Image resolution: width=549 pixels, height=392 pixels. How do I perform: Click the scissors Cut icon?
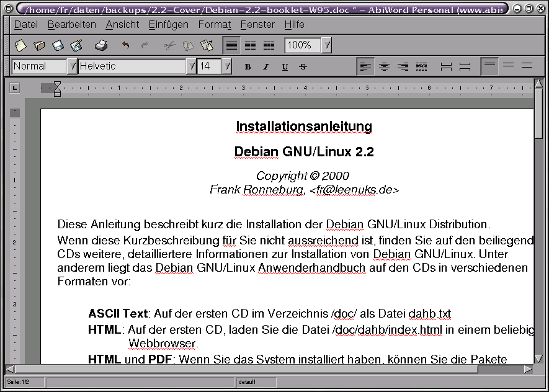[169, 45]
